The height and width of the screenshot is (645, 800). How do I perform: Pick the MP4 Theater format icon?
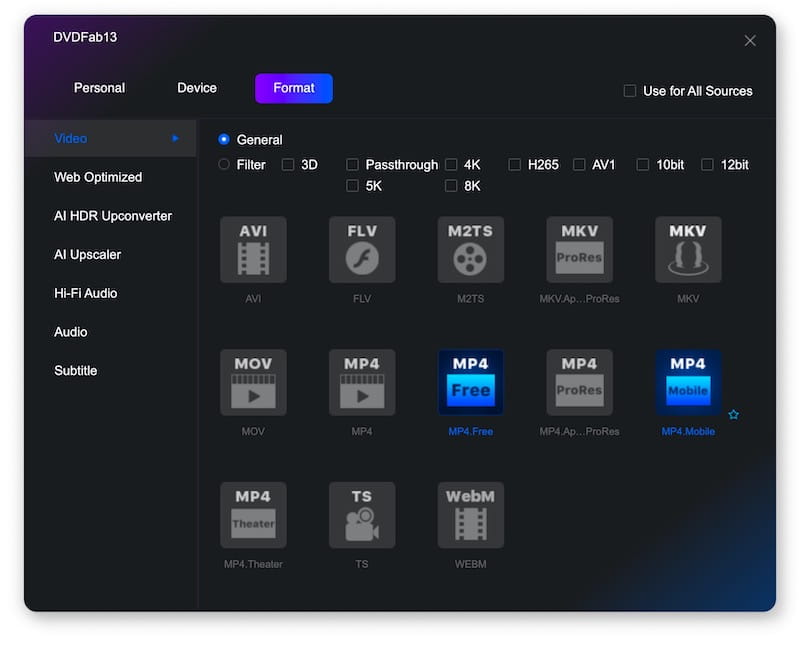(253, 515)
